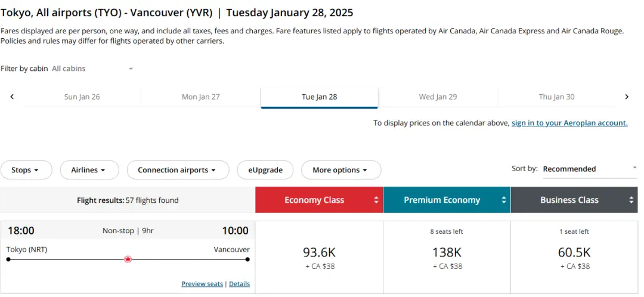Sort by Business Class column arrows
The width and height of the screenshot is (644, 297).
pos(631,200)
